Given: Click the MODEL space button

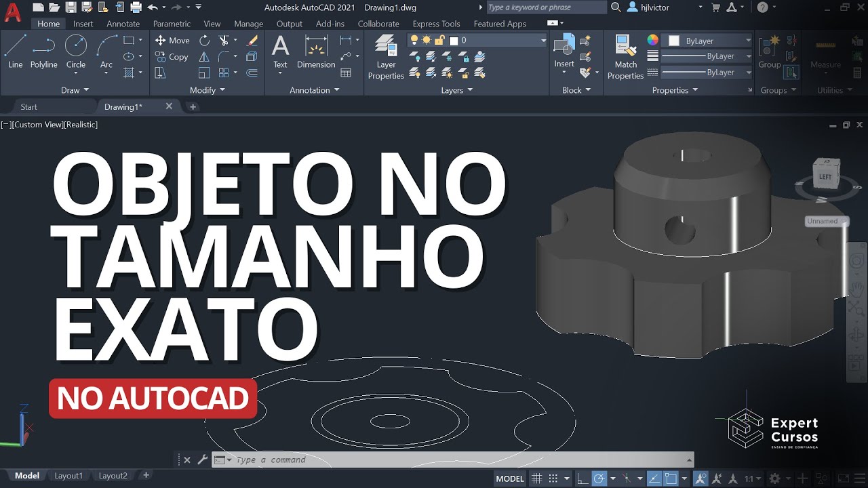Looking at the screenshot, I should 510,479.
